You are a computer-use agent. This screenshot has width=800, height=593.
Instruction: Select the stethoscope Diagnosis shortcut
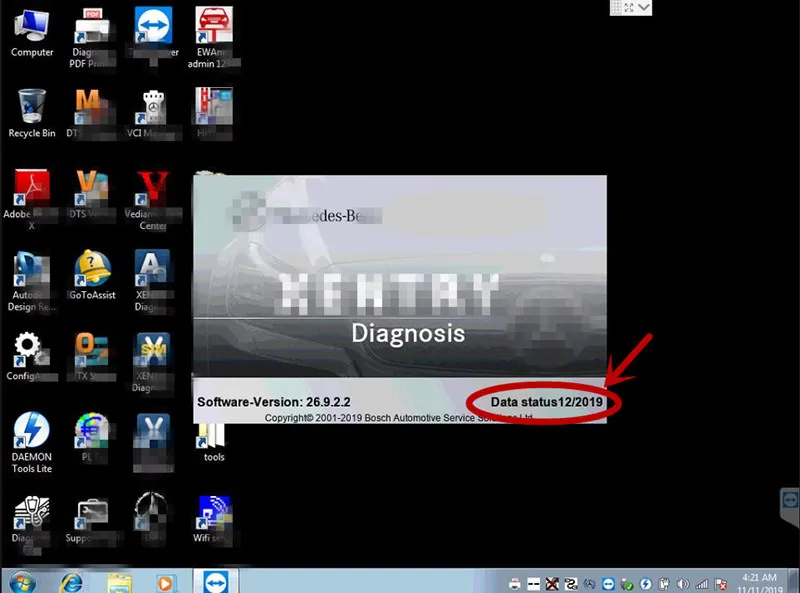32,524
